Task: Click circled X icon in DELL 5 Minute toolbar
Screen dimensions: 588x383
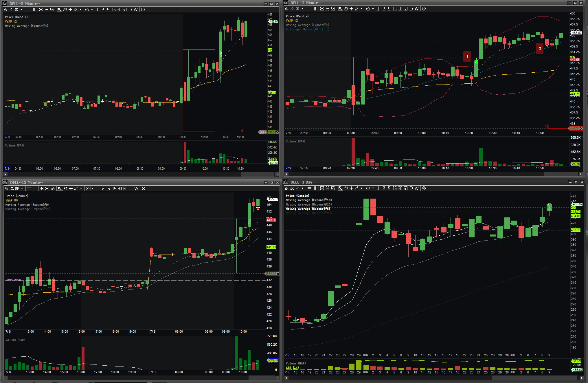Action: (143, 10)
